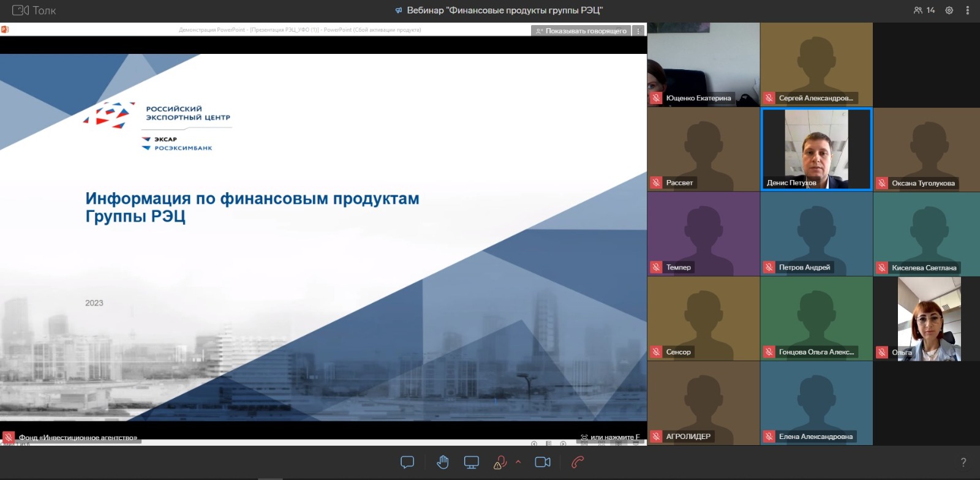Select Сенсор participant tile
This screenshot has width=980, height=480.
pos(704,318)
